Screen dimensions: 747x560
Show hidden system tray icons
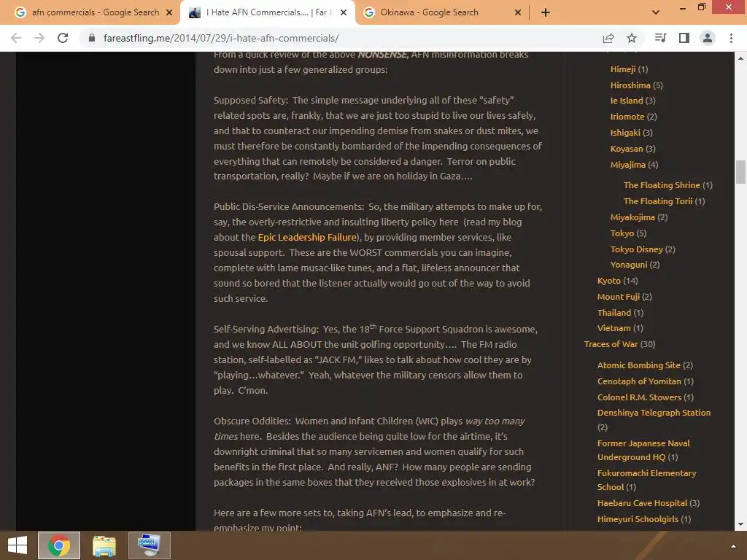pyautogui.click(x=733, y=545)
